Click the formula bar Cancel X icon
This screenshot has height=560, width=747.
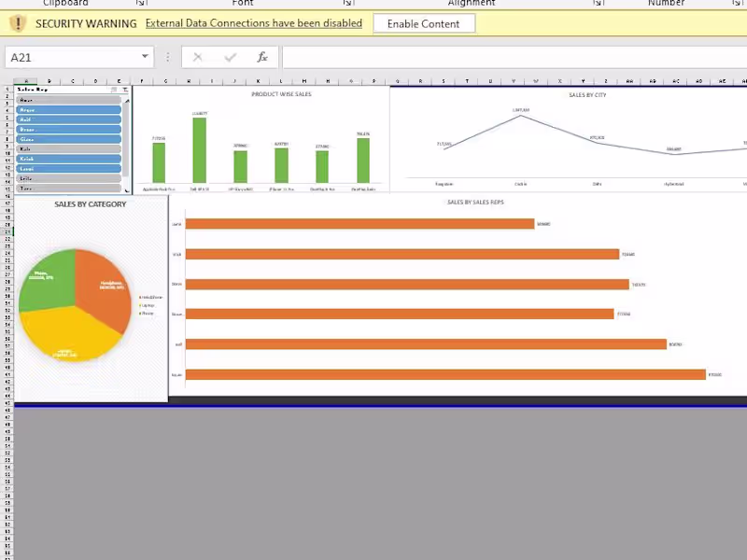click(197, 58)
